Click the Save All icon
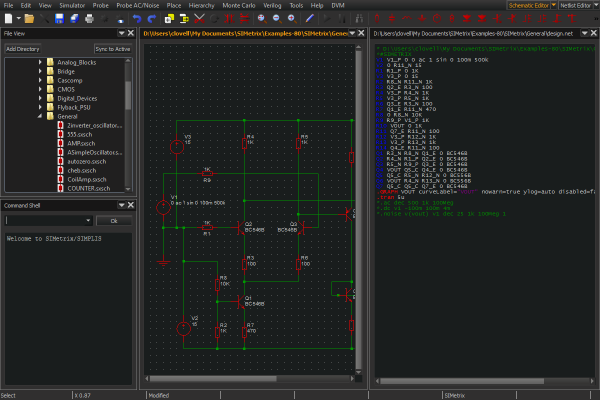The image size is (600, 400). point(74,18)
